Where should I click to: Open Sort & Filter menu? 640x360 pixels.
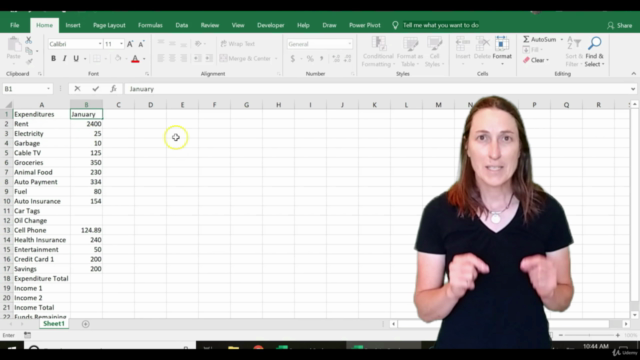coord(573,51)
